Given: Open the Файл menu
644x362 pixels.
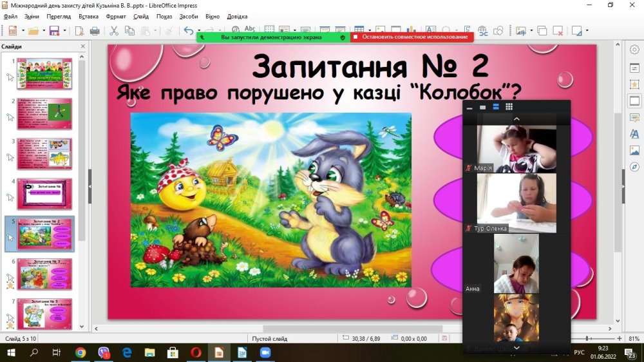Looking at the screenshot, I should click(x=10, y=17).
